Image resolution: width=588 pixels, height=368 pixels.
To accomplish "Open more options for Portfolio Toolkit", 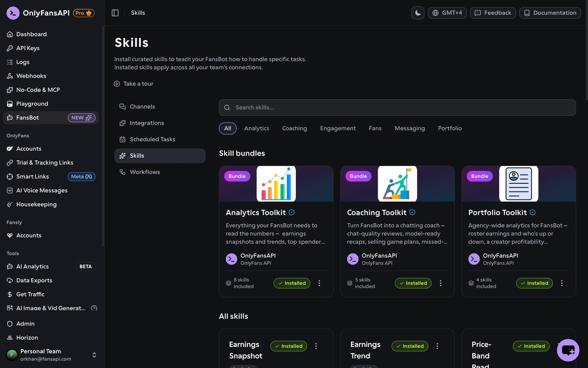I will 562,283.
